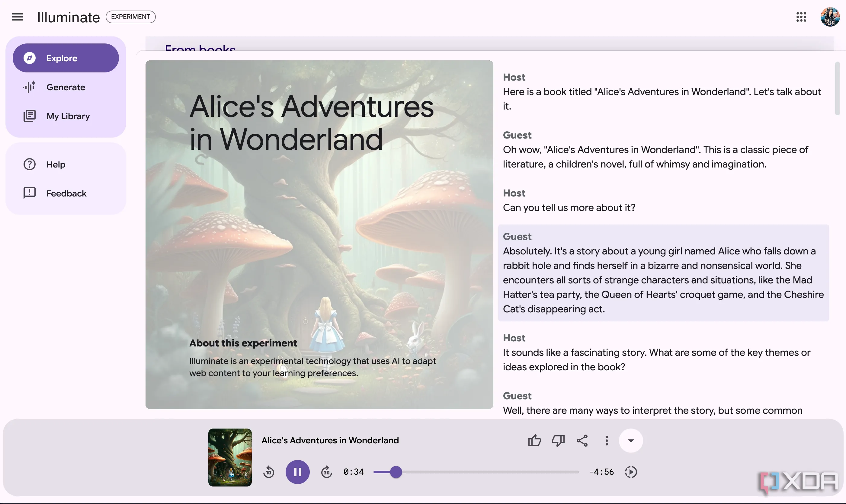Open the playback speed control
846x504 pixels.
coord(631,472)
